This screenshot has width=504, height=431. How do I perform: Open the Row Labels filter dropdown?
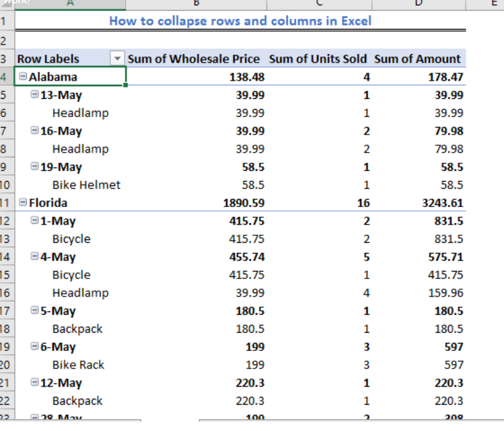[x=117, y=58]
